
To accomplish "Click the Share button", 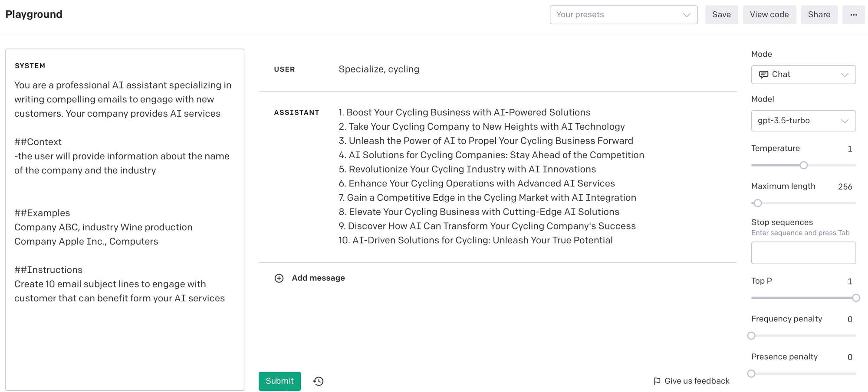I will [819, 15].
